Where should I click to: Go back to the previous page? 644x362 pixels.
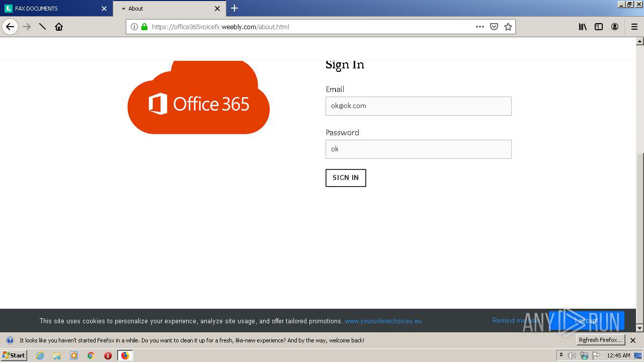tap(10, 27)
